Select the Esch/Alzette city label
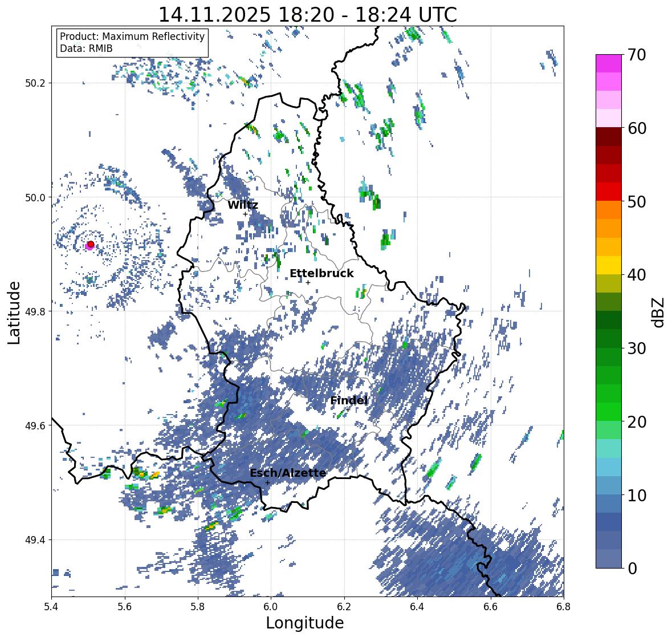The width and height of the screenshot is (672, 637). point(288,473)
